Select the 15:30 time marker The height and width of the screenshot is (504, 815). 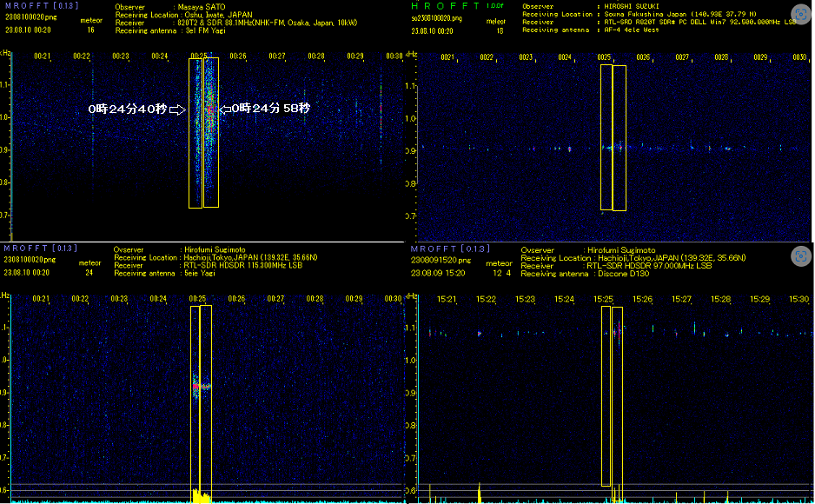(798, 299)
